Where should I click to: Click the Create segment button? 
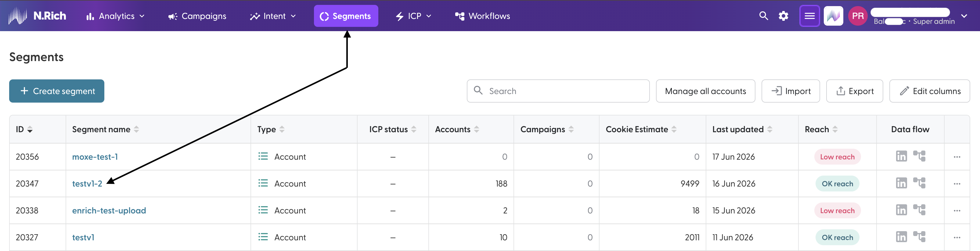[57, 91]
